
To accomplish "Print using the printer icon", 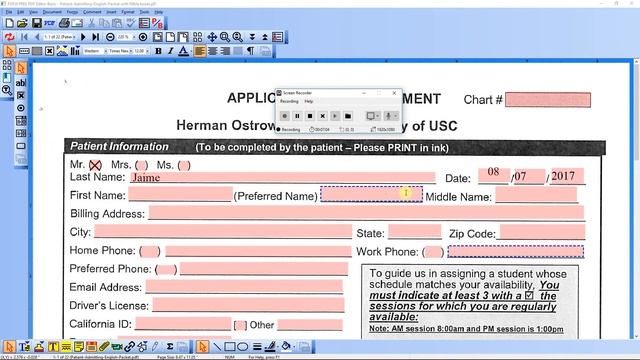I will pos(64,23).
